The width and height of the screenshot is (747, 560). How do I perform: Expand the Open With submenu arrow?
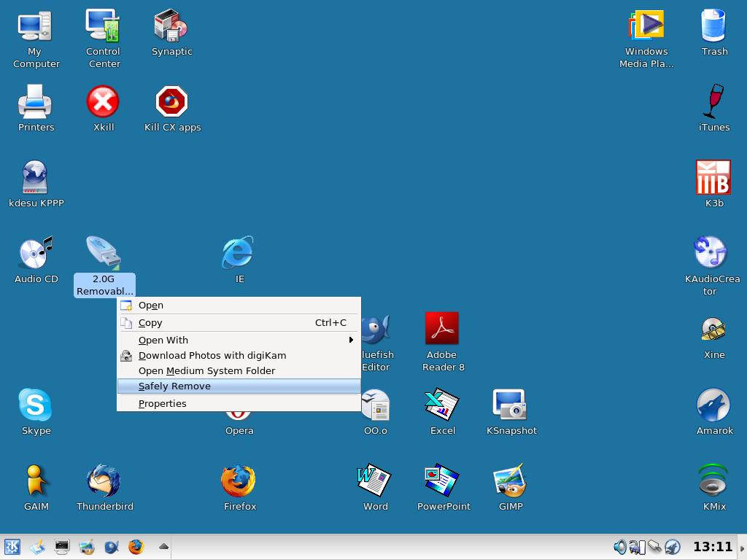coord(351,340)
